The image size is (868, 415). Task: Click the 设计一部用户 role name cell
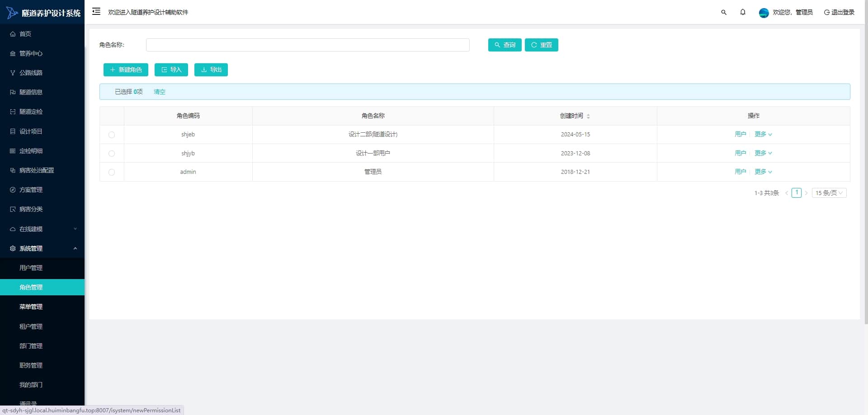[x=373, y=153]
